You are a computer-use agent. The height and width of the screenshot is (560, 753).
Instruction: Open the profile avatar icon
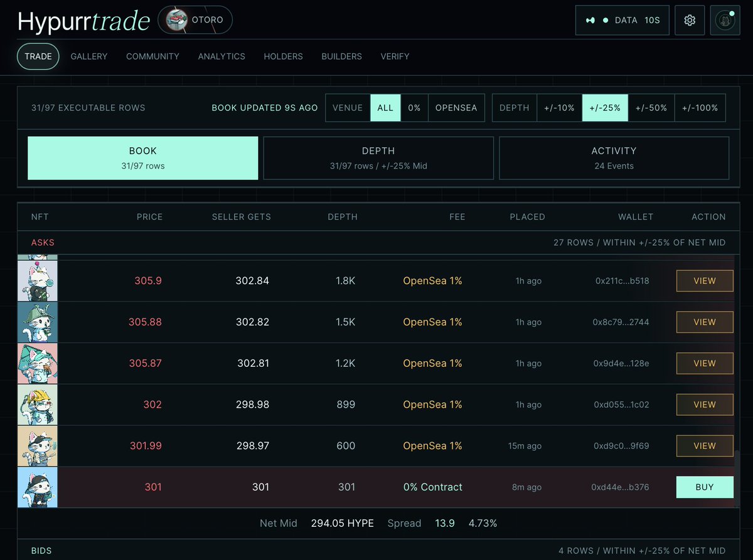click(725, 20)
